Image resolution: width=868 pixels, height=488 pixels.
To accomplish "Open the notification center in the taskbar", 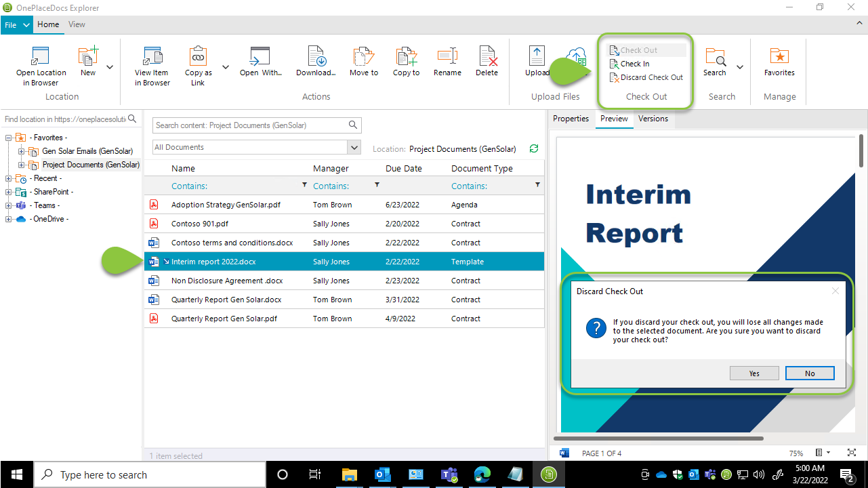I will point(846,474).
